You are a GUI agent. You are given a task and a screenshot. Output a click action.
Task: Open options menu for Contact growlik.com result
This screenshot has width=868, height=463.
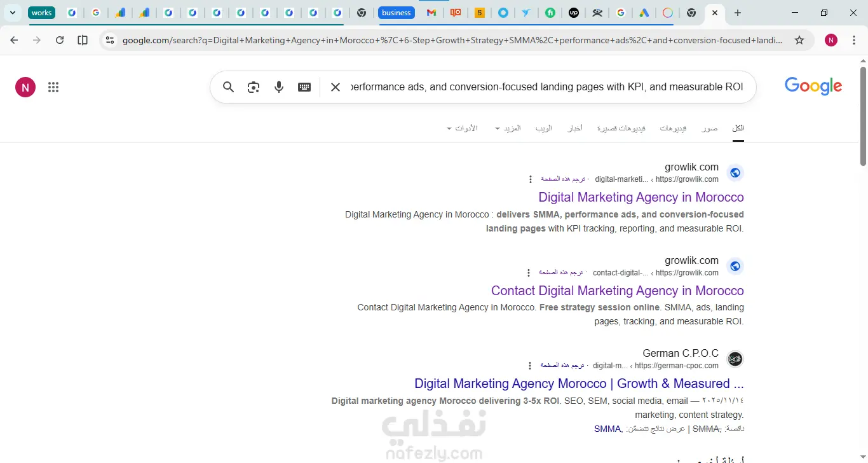(529, 273)
